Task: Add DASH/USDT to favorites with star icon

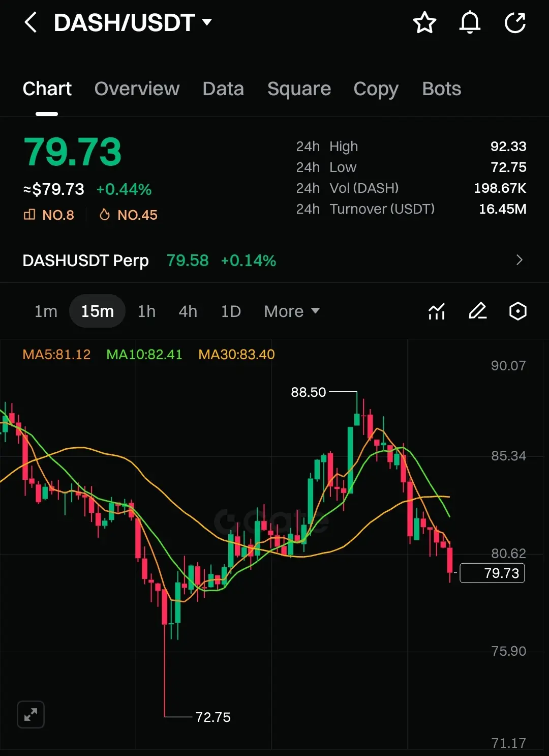Action: coord(424,23)
